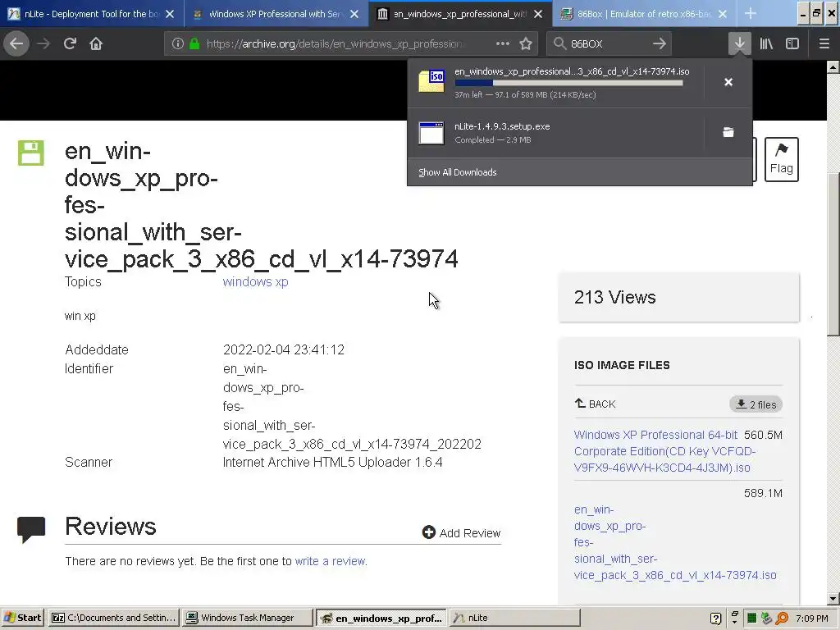The image size is (840, 630).
Task: Submit the 86BOX search arrow
Action: click(x=660, y=44)
